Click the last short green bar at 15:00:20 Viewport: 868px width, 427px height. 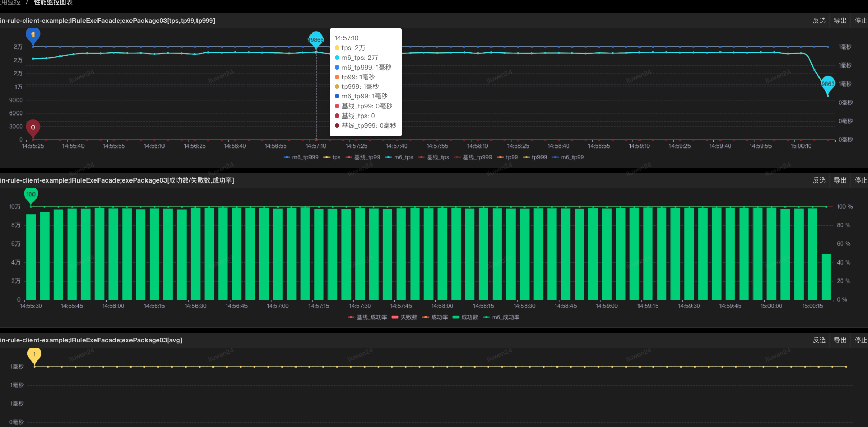826,276
